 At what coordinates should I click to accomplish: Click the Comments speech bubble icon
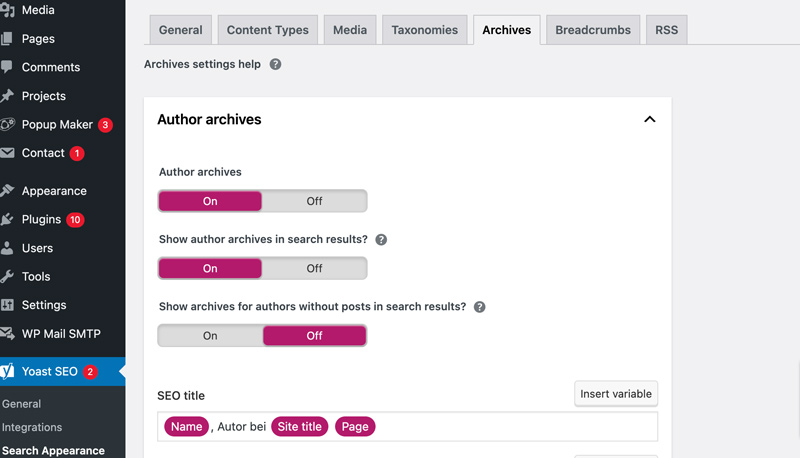7,67
